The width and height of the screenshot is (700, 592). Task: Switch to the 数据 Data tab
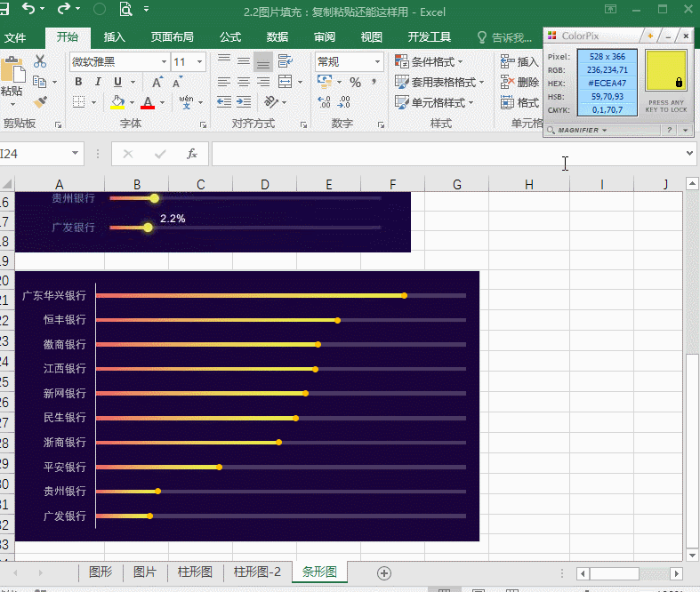[278, 37]
